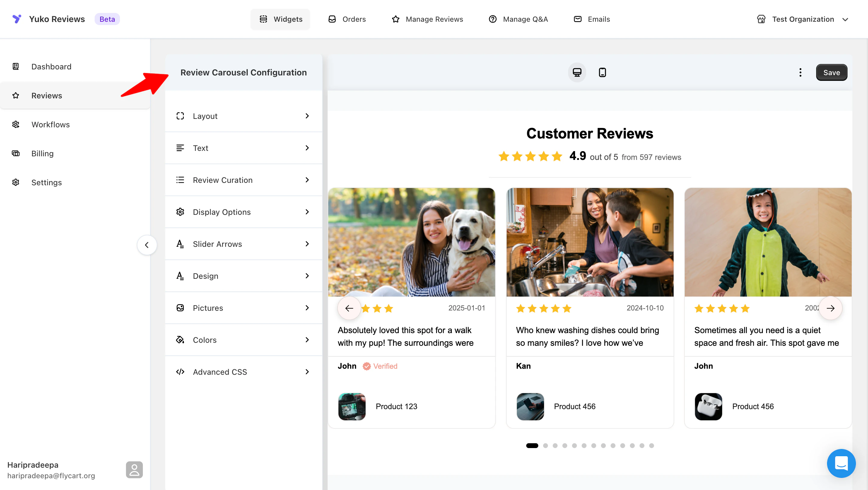
Task: Open Test Organization dropdown
Action: 802,19
